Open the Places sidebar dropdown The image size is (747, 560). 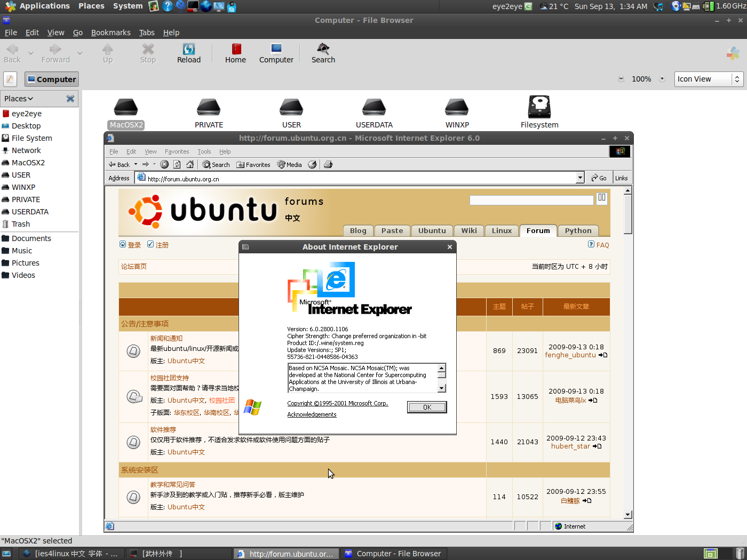tap(19, 99)
